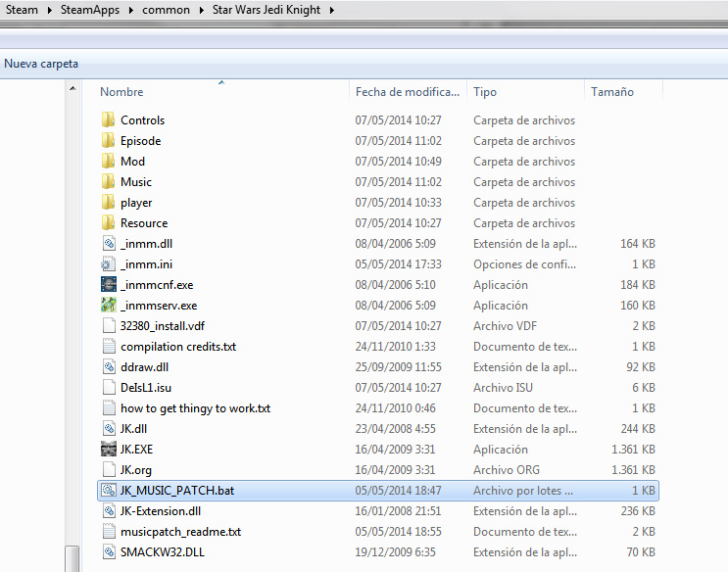
Task: Click the Music folder icon
Action: [108, 181]
